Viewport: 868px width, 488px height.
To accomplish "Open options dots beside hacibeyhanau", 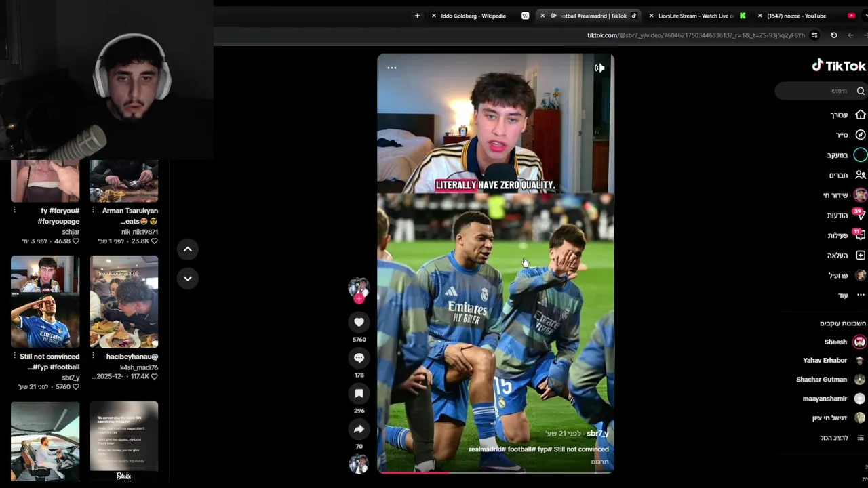I will coord(94,356).
